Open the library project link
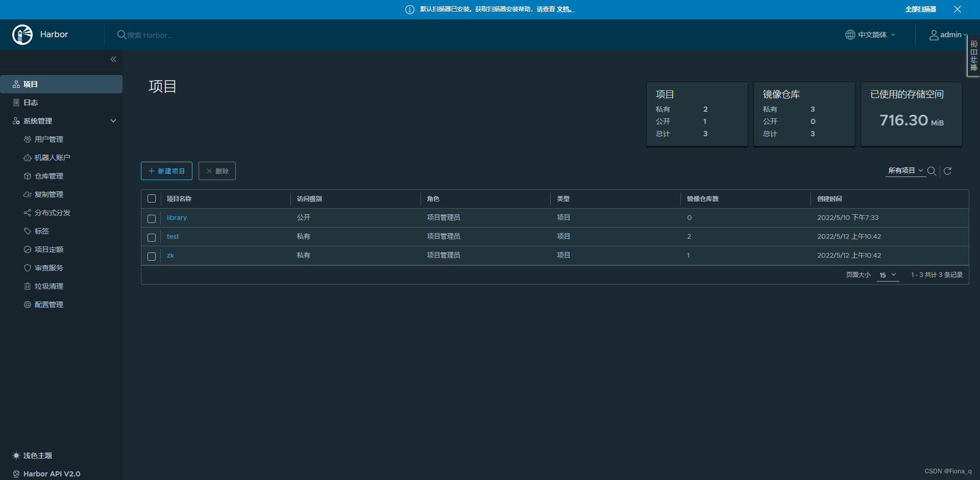The width and height of the screenshot is (980, 480). tap(177, 217)
